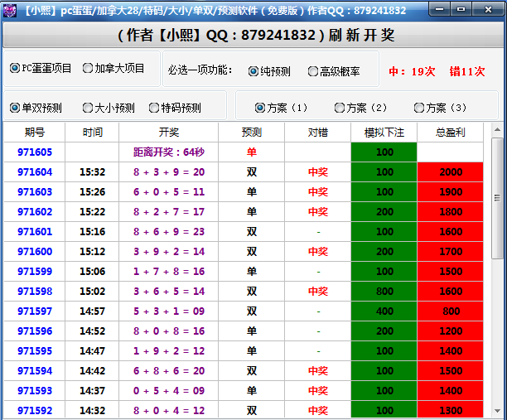507x420 pixels.
Task: Click the profit cell showing 2000
Action: coord(451,172)
